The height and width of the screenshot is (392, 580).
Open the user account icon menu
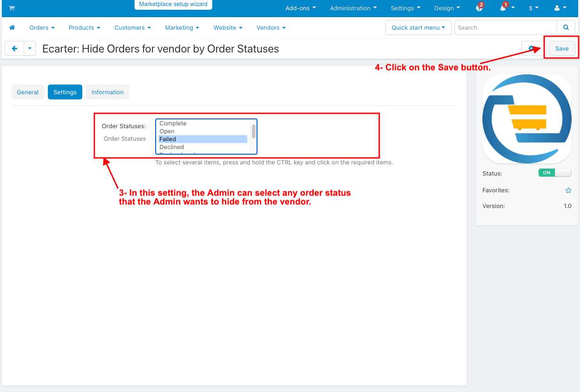560,8
